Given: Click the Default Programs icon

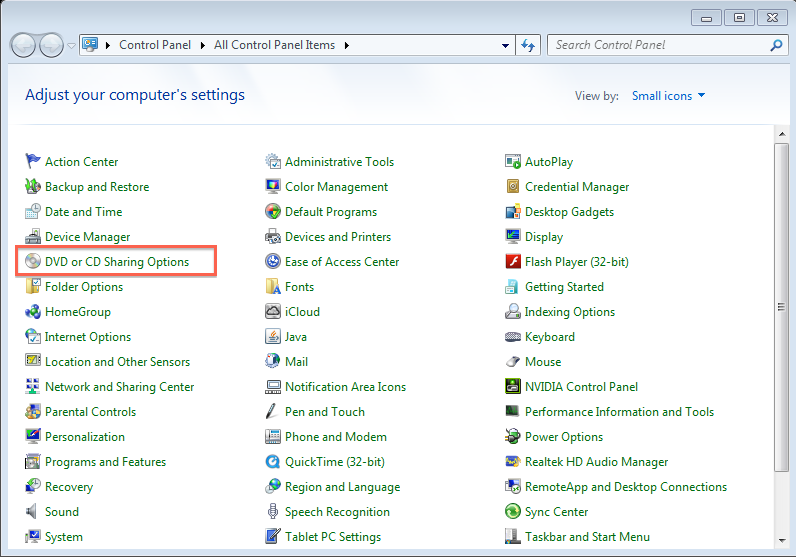Looking at the screenshot, I should 273,211.
